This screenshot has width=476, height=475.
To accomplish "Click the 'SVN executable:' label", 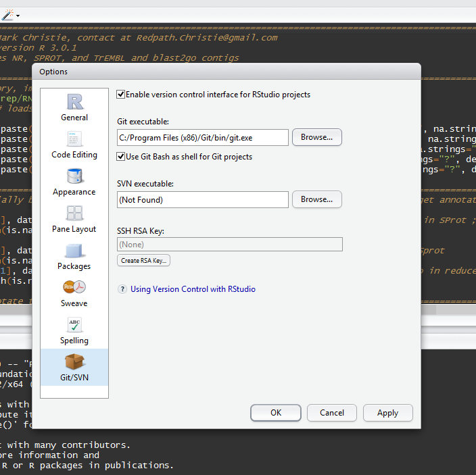I will click(x=145, y=184).
